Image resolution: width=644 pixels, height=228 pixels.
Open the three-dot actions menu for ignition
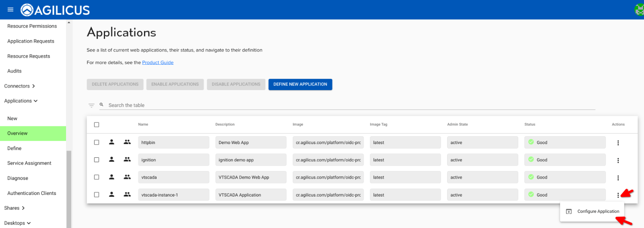[618, 160]
